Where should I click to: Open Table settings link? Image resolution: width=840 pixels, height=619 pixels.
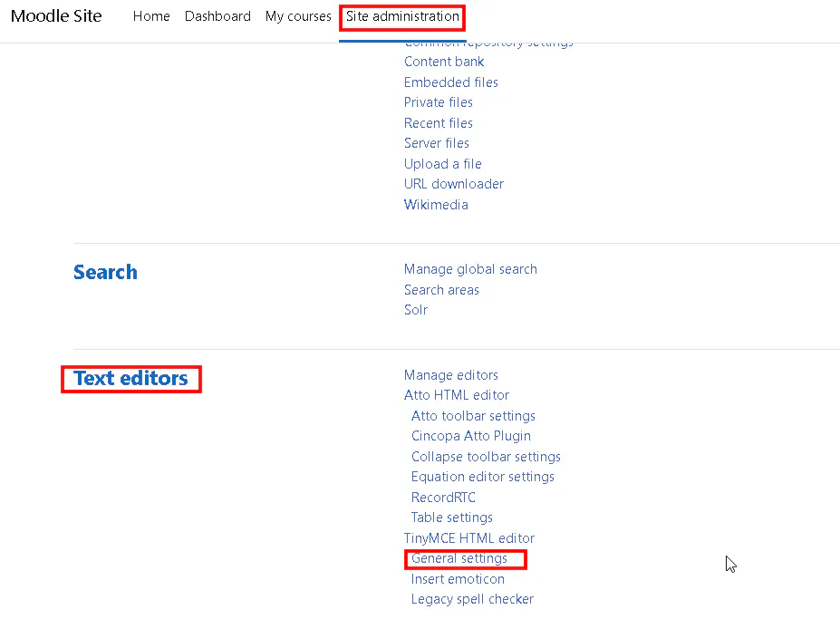coord(451,517)
